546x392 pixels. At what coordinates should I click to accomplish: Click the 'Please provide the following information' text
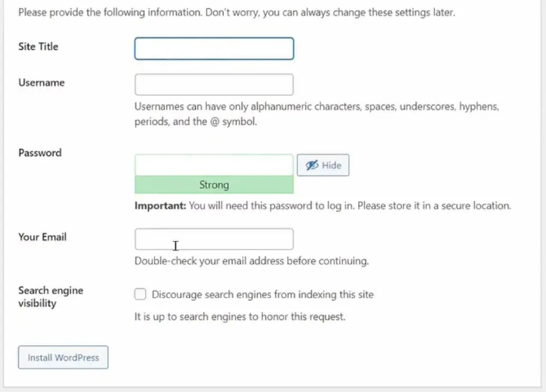point(236,12)
